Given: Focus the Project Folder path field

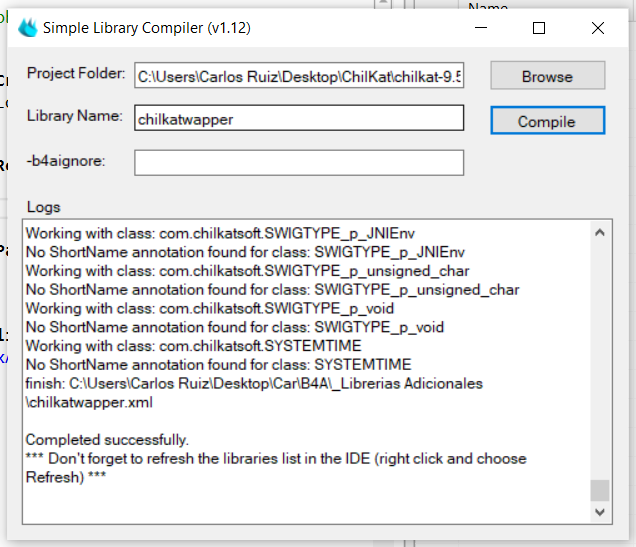Looking at the screenshot, I should point(299,75).
